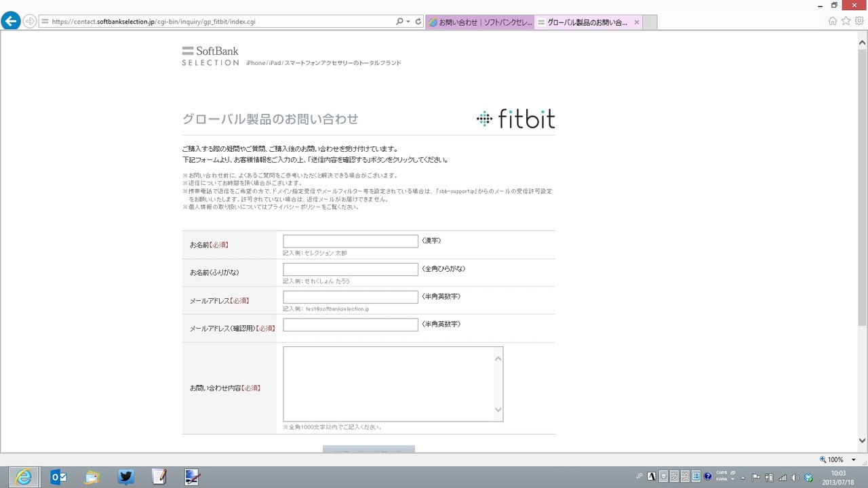The width and height of the screenshot is (868, 488).
Task: Click the page vertical scrollbar down arrow
Action: click(862, 441)
